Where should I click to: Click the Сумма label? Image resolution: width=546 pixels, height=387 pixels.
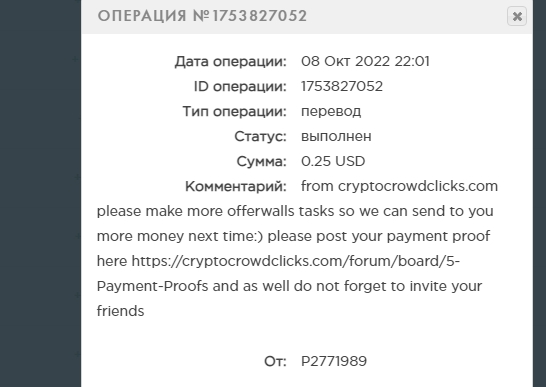262,162
